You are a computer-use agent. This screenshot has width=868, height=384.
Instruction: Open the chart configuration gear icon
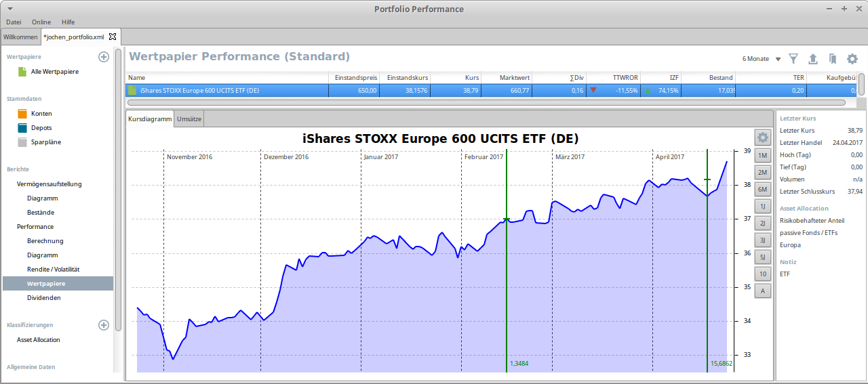coord(763,137)
